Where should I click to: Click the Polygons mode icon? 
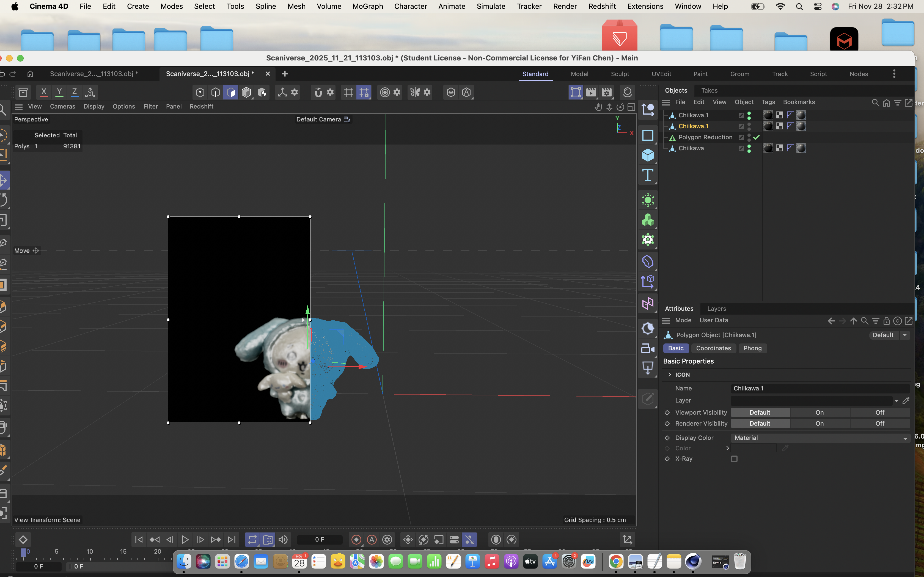231,92
